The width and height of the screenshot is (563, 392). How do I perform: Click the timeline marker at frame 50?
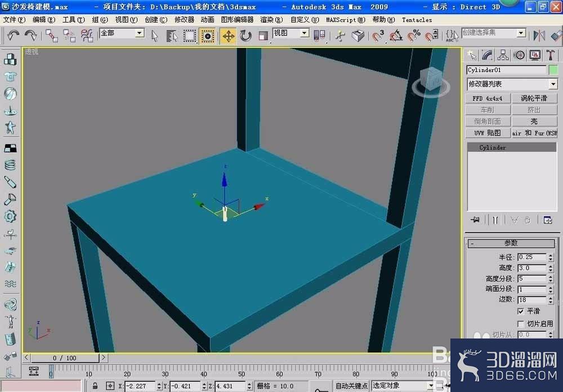[x=242, y=373]
